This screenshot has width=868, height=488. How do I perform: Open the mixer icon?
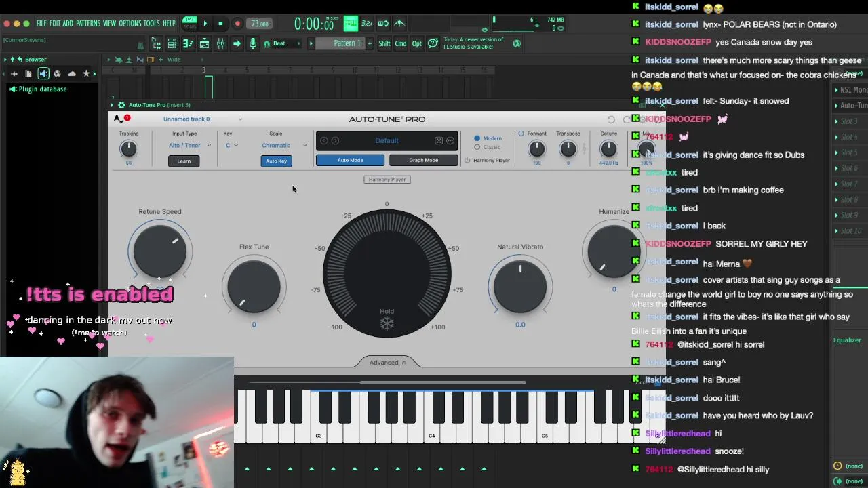pos(220,43)
